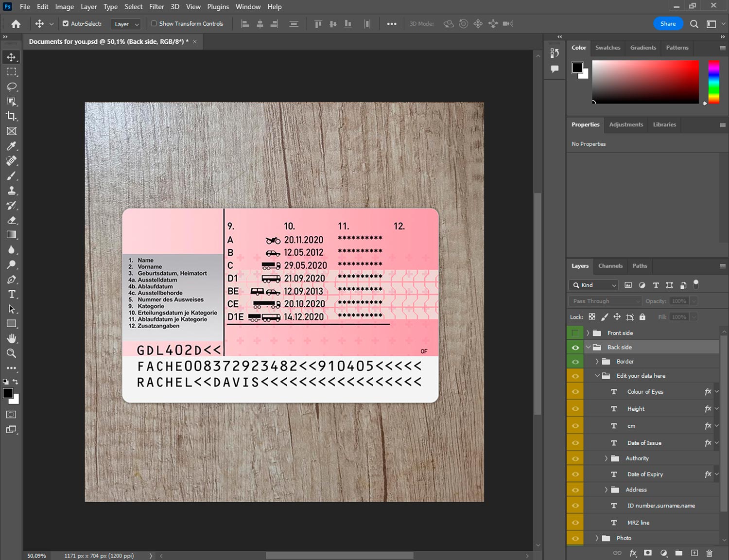Open the Libraries tab

[x=664, y=124]
